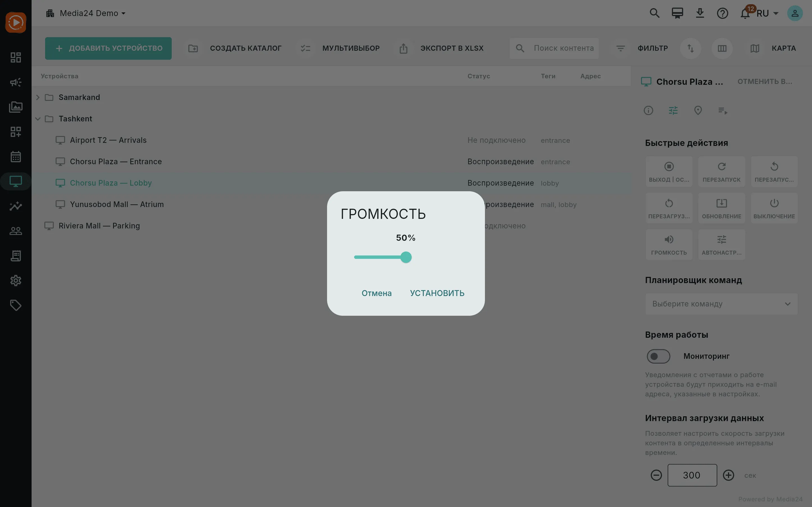Click the volume slider handle at 50%
The width and height of the screenshot is (812, 507).
tap(406, 257)
